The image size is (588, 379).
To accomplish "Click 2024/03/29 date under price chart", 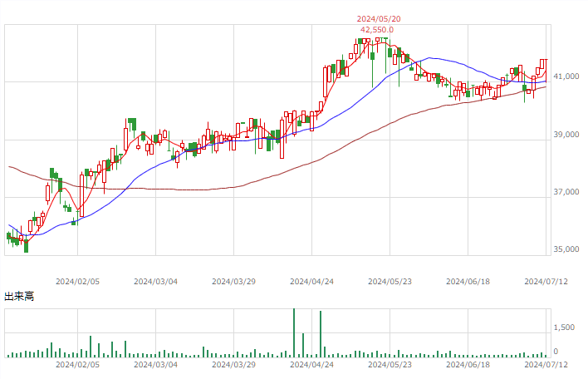I will pyautogui.click(x=233, y=282).
